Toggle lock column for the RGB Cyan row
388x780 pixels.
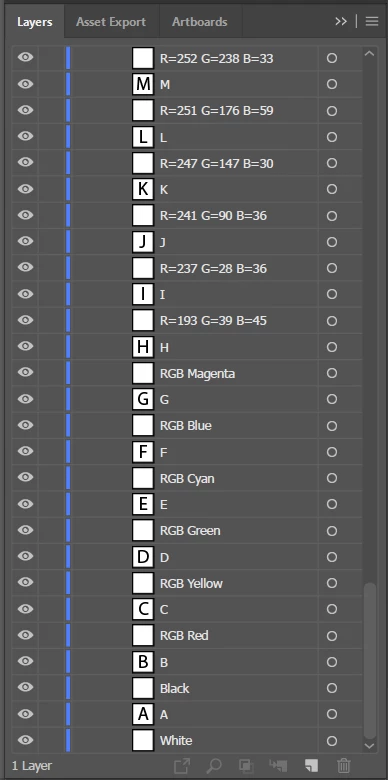pos(51,478)
